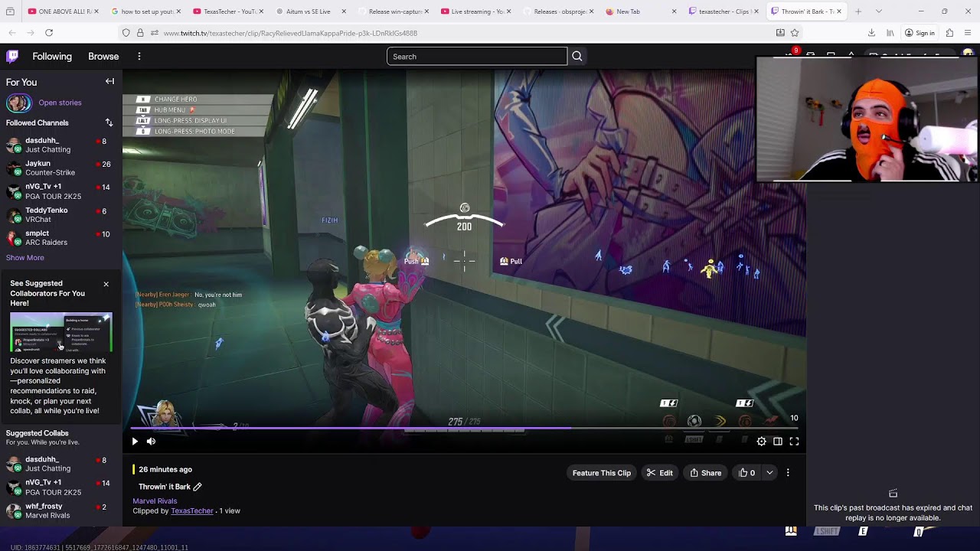Close the Suggested Collaborators card

pyautogui.click(x=106, y=284)
